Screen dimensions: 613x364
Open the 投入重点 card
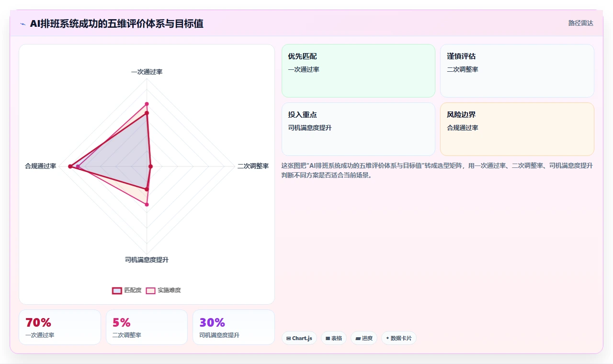(358, 129)
